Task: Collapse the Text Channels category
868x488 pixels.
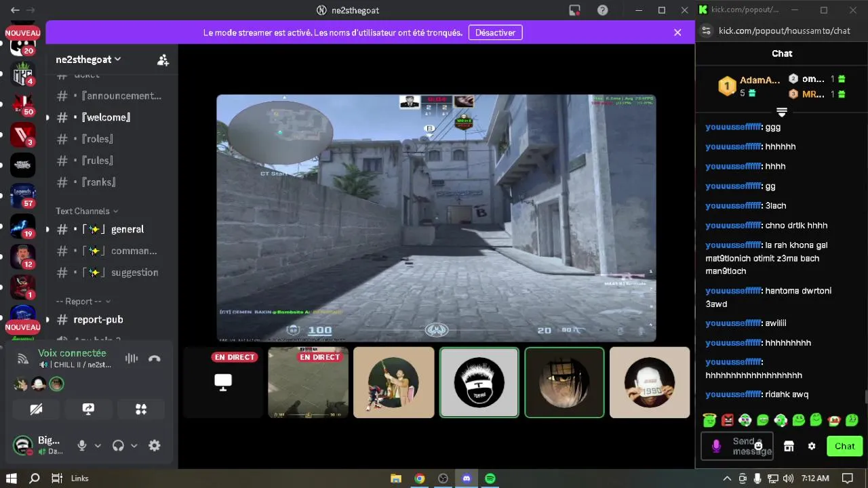Action: [87, 211]
